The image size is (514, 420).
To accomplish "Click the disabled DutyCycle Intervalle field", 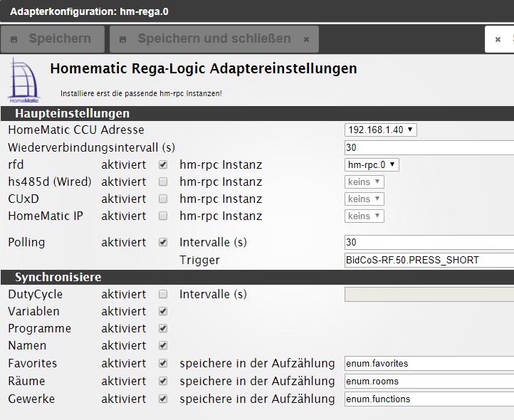I will click(x=429, y=294).
